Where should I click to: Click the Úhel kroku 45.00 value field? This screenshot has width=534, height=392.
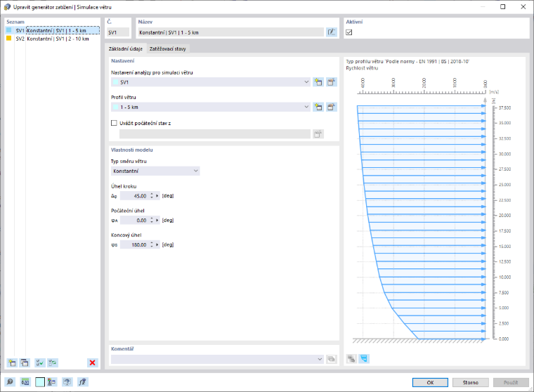coord(135,196)
